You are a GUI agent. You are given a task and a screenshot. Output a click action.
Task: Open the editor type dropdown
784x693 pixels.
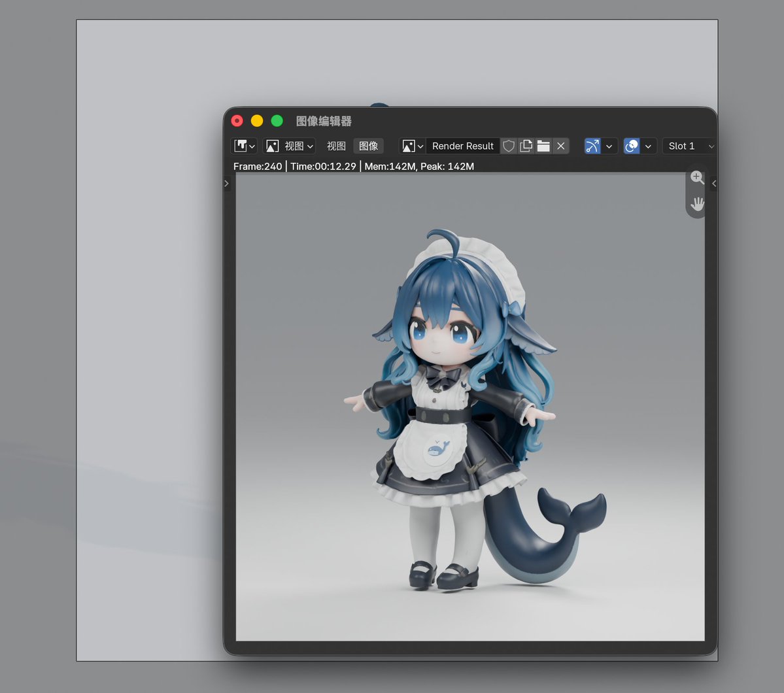244,146
